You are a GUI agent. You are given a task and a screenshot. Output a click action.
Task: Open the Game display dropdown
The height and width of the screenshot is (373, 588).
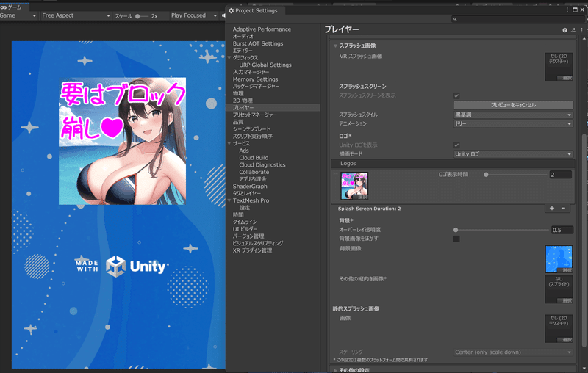click(18, 15)
